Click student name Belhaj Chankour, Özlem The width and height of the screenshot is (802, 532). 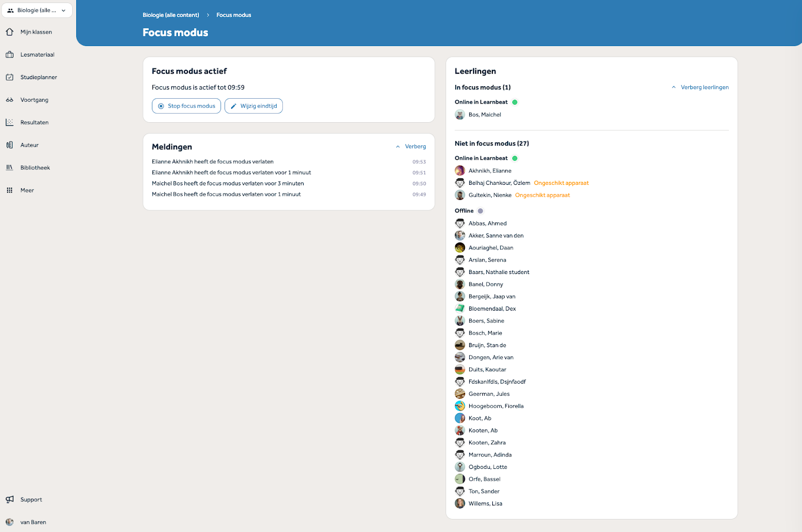[x=499, y=183]
